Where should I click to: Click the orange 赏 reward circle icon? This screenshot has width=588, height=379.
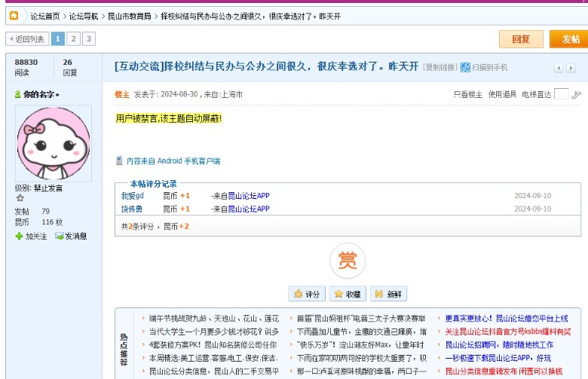[x=347, y=261]
